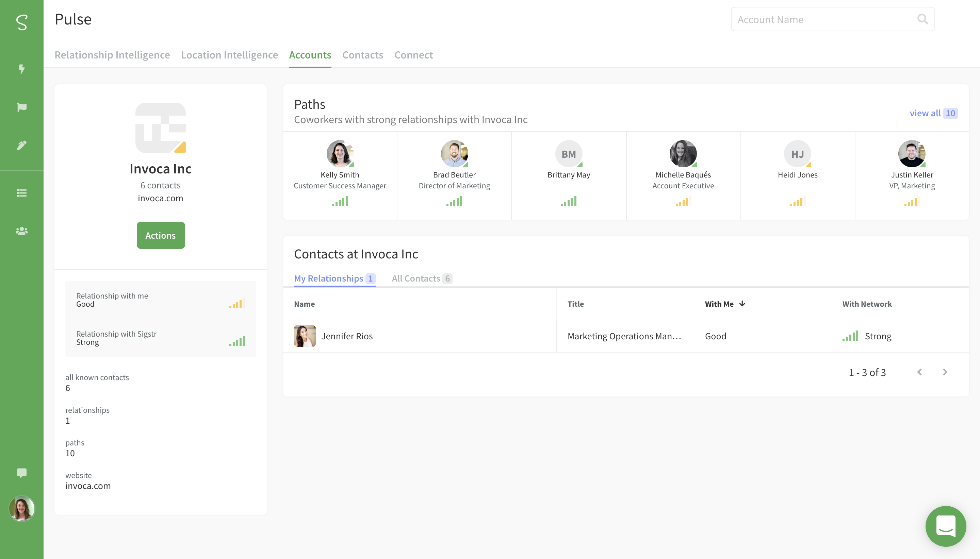Open the flag sidebar icon
The height and width of the screenshot is (559, 980).
click(x=22, y=107)
